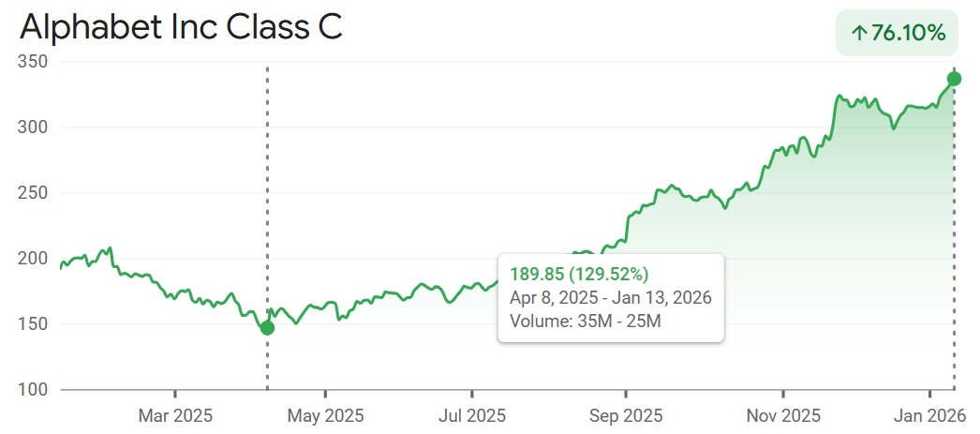Image resolution: width=980 pixels, height=434 pixels.
Task: Click the green marker dot at Apr 8, 2025
Action: (x=268, y=327)
